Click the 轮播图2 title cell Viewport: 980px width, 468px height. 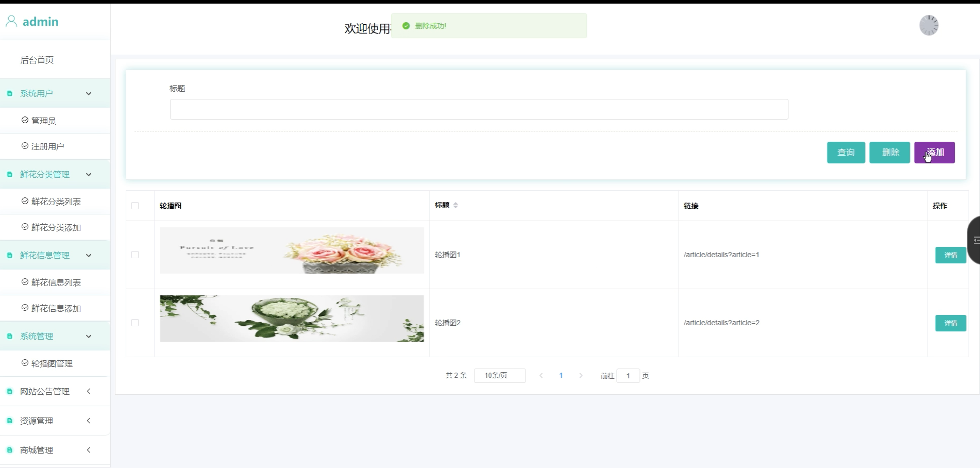coord(448,323)
